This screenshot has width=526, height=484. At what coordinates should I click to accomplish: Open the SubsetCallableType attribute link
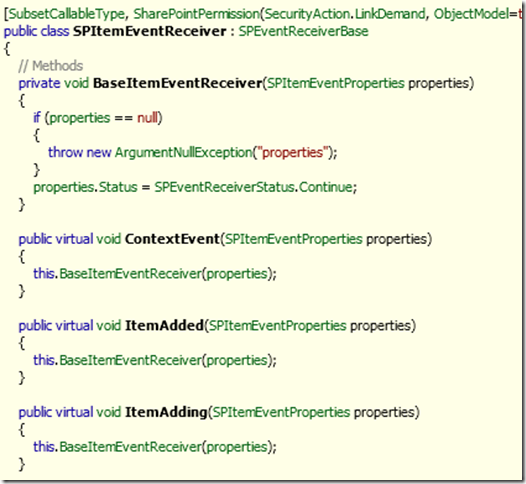pos(66,14)
